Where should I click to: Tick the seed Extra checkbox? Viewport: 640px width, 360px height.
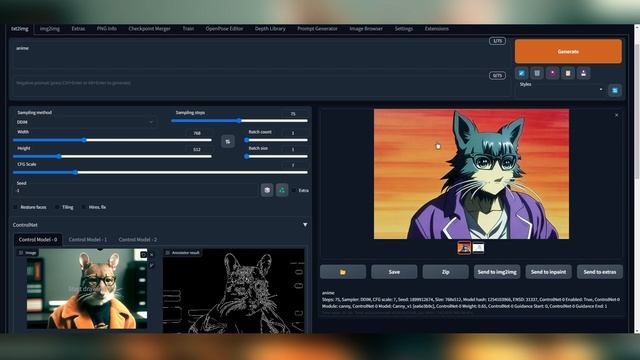pyautogui.click(x=294, y=191)
